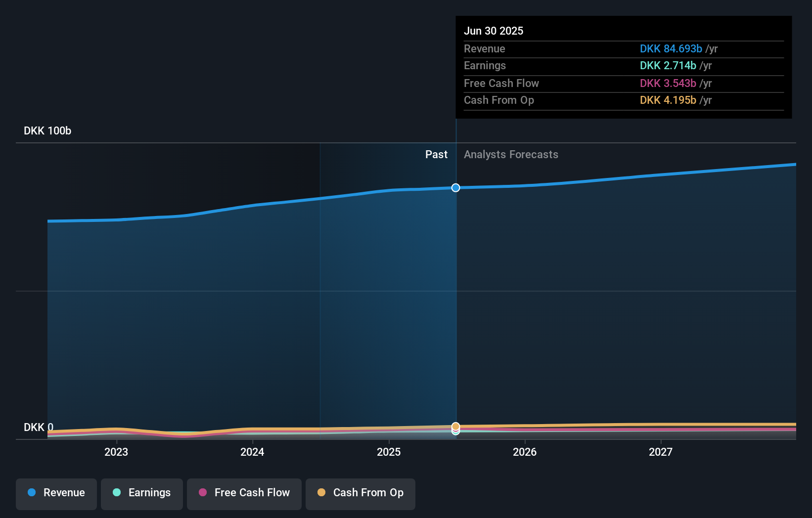Click the DKK 84.693b revenue value in tooltip
This screenshot has height=518, width=812.
[x=671, y=49]
